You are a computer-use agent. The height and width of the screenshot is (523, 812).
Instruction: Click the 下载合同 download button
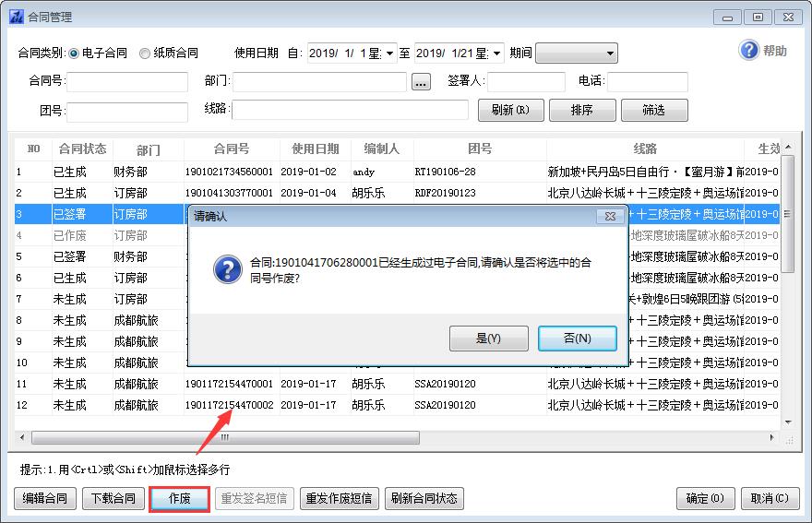113,499
